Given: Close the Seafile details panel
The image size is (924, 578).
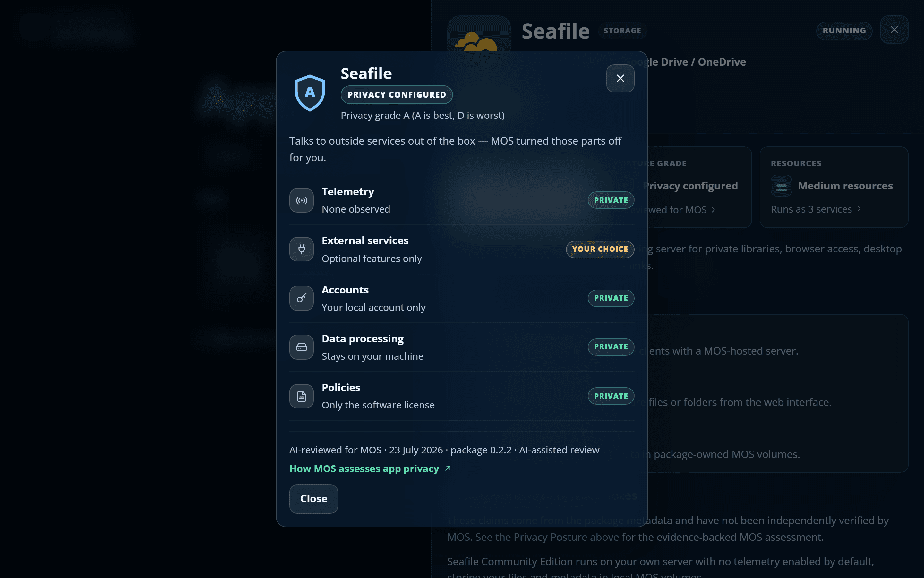Looking at the screenshot, I should pyautogui.click(x=894, y=30).
